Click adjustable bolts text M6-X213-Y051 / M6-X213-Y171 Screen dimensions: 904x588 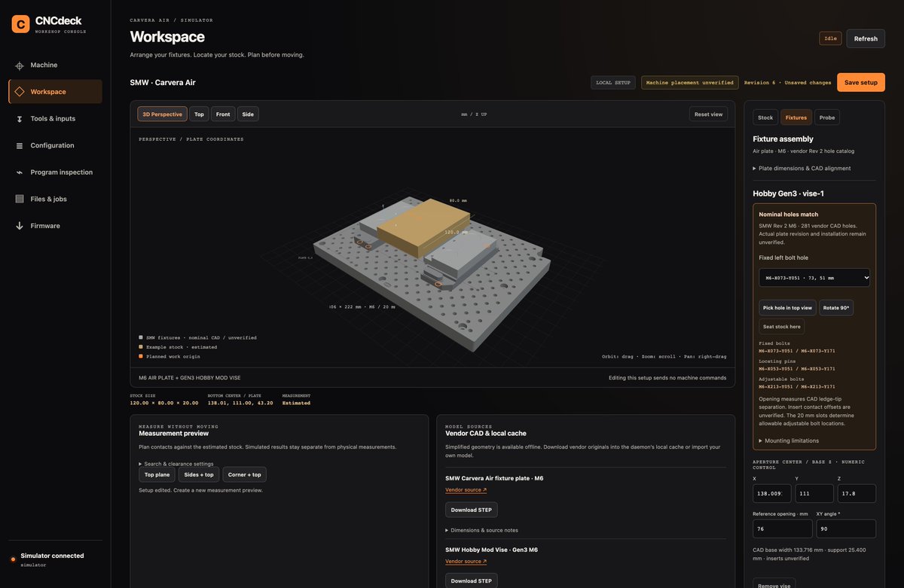pos(796,387)
